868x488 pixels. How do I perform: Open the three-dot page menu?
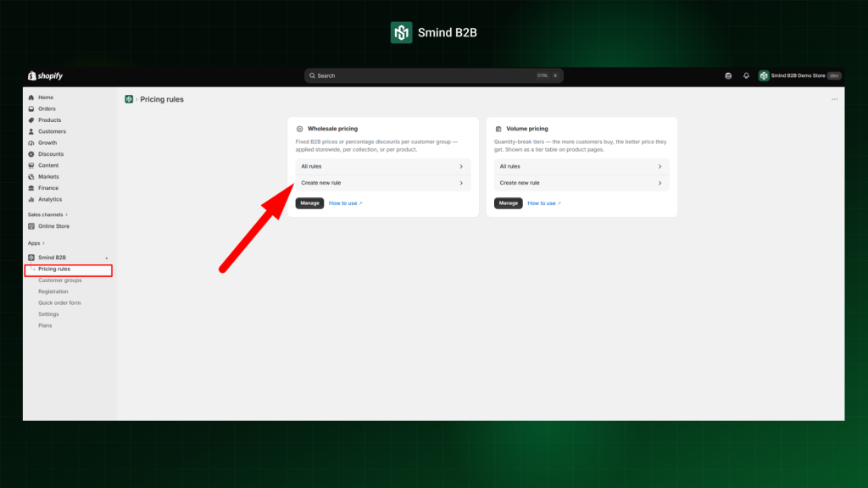834,100
